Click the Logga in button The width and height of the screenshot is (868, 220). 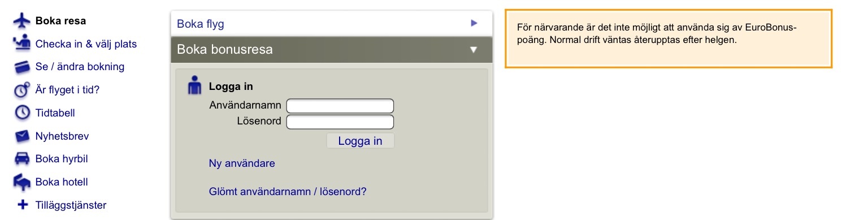tap(361, 141)
